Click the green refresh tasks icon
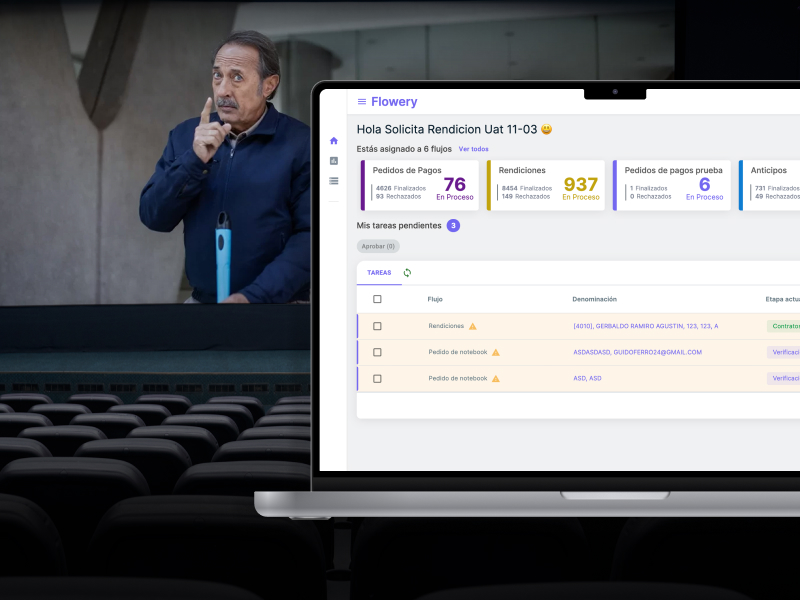The width and height of the screenshot is (800, 600). pyautogui.click(x=407, y=273)
